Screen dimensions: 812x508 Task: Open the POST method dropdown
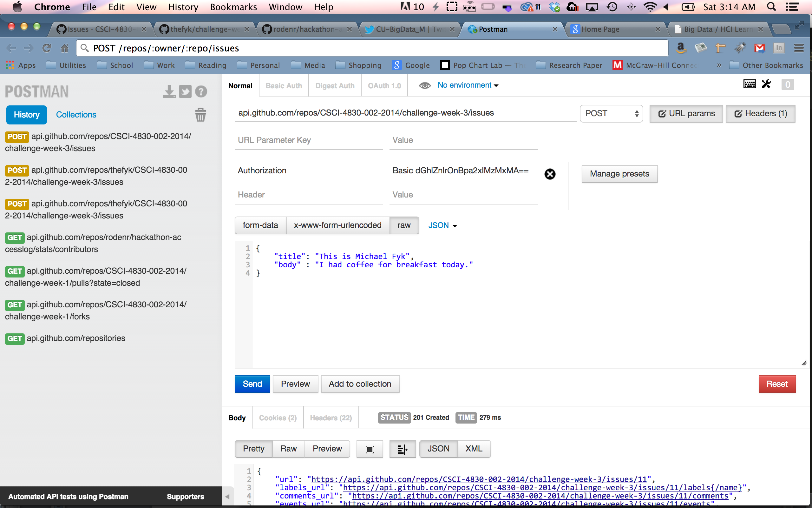click(x=611, y=114)
